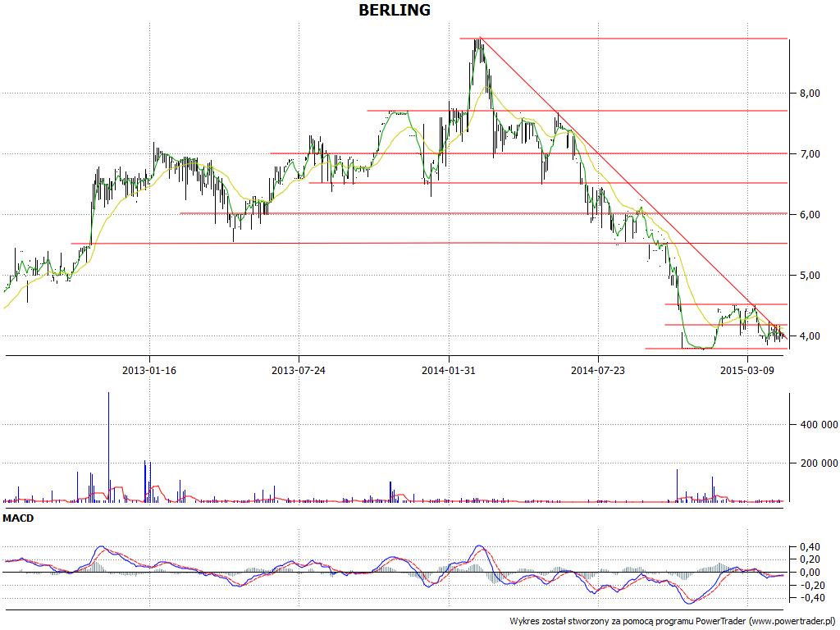
Task: Select the 2013-07-24 date label
Action: [299, 370]
